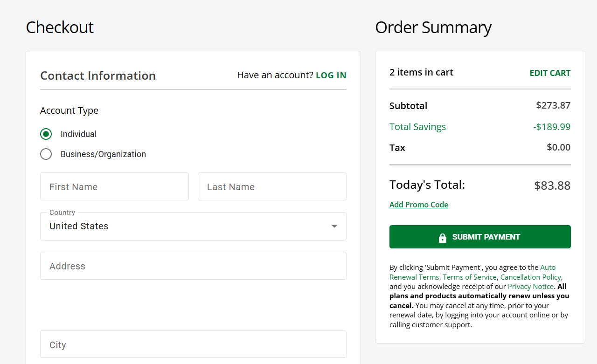Click the 'Have an account?' text
Image resolution: width=597 pixels, height=364 pixels.
coord(275,75)
